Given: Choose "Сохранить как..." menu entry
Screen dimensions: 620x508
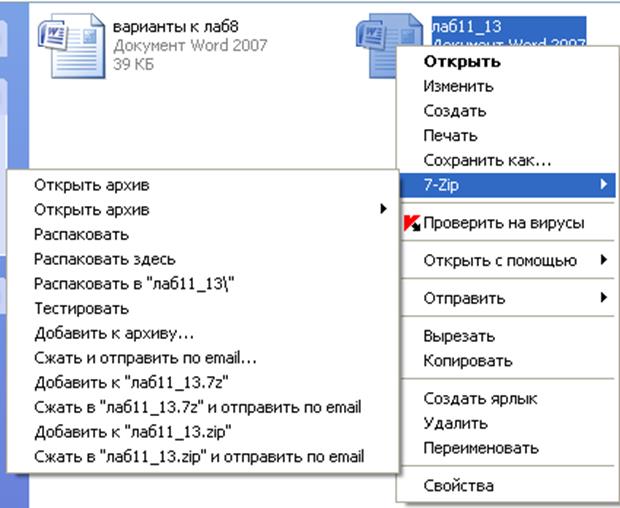Looking at the screenshot, I should coord(487,160).
